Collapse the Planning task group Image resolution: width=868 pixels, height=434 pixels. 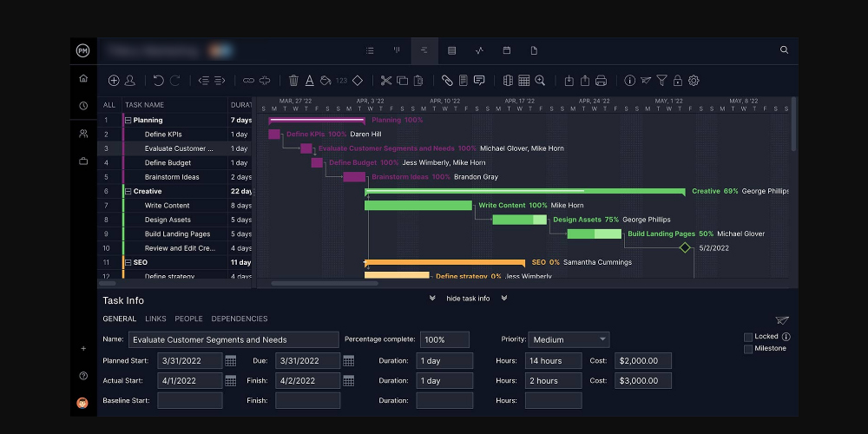[128, 120]
